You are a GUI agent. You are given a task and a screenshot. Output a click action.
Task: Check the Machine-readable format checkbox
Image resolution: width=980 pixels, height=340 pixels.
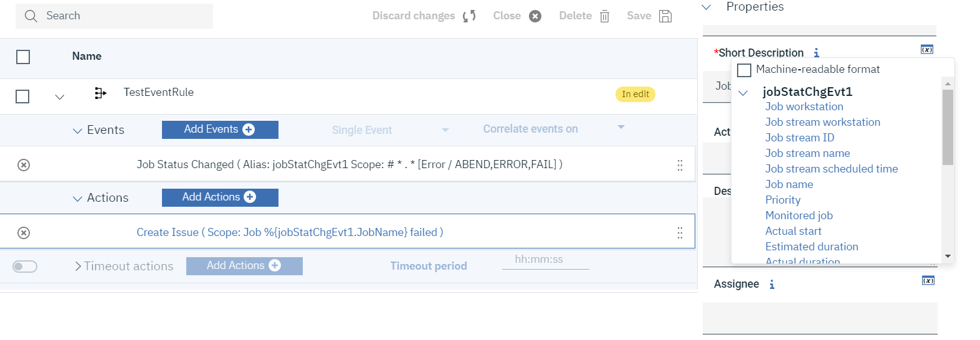tap(744, 70)
